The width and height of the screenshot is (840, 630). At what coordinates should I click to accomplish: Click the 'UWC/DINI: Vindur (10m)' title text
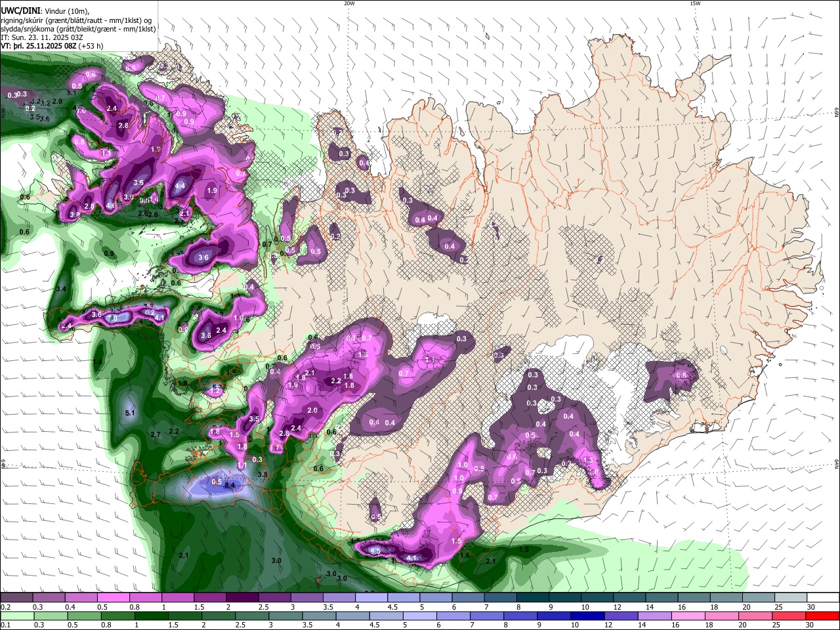click(45, 11)
